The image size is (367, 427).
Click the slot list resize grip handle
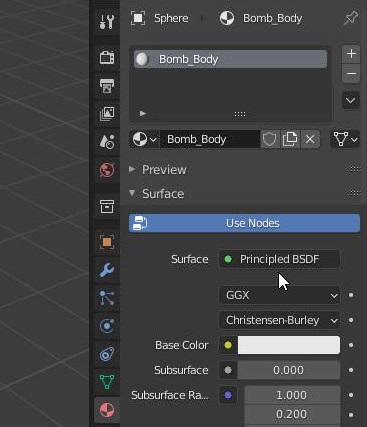pyautogui.click(x=240, y=114)
